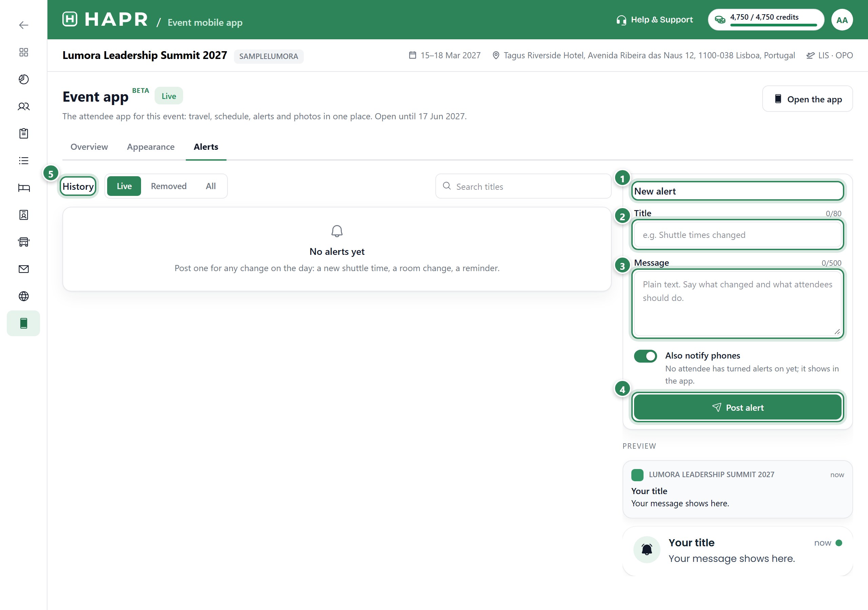Open the clipboard icon in the sidebar

(23, 134)
